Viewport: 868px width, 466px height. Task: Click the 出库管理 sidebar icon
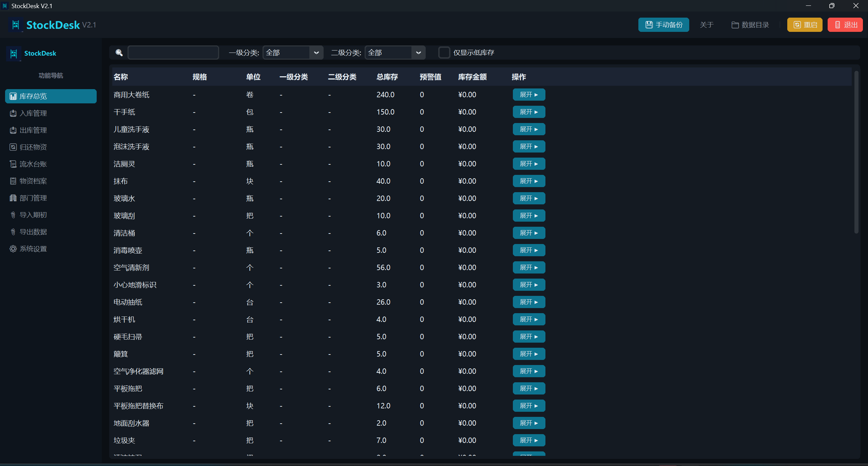[13, 130]
